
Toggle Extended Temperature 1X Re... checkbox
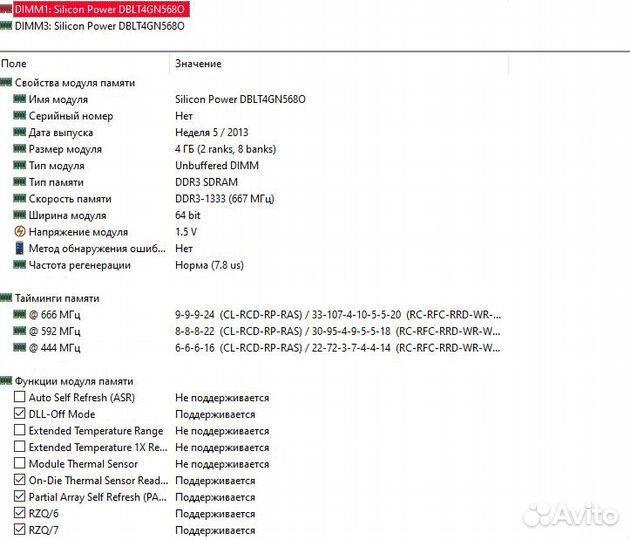pyautogui.click(x=19, y=447)
